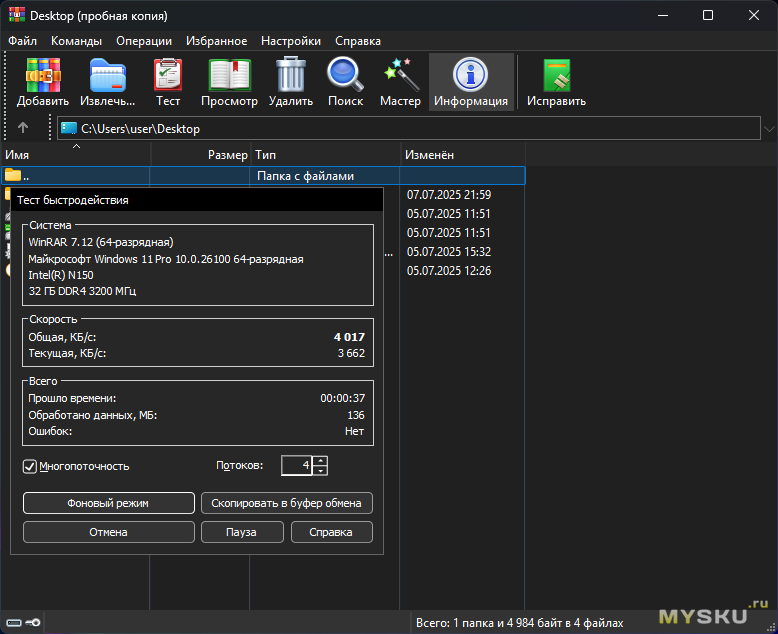
Task: Sort by the Размер column header
Action: (200, 155)
